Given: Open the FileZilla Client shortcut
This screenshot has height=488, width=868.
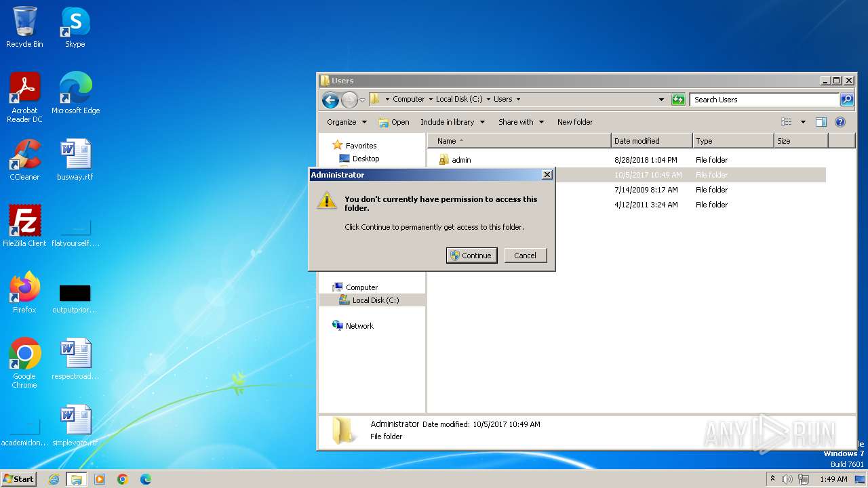Looking at the screenshot, I should coord(24,226).
